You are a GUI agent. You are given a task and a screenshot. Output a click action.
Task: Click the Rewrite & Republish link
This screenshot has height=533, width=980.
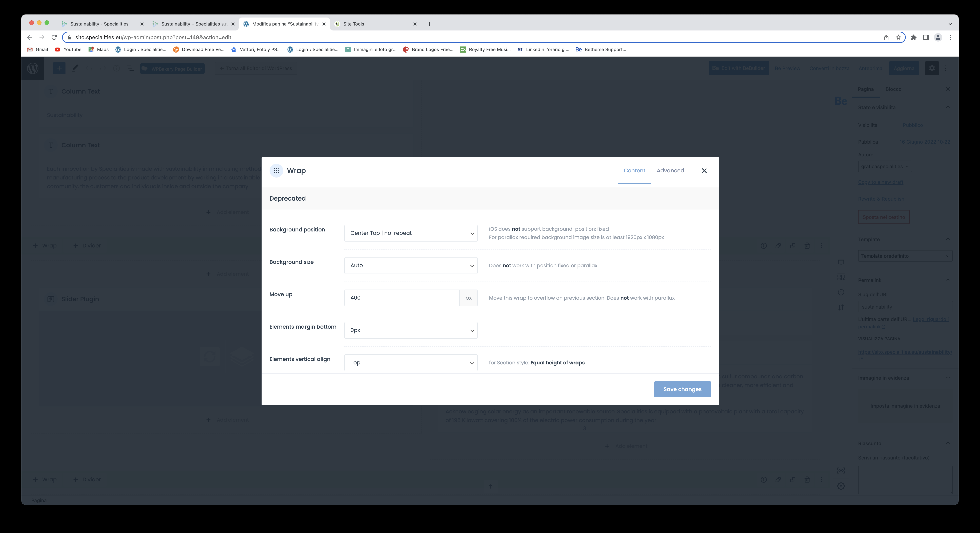[881, 199]
